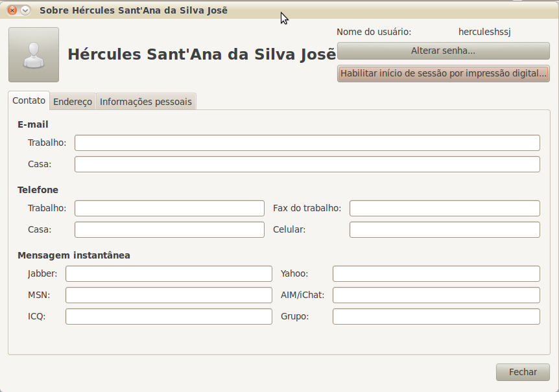Open the Informações pessoais tab

146,102
